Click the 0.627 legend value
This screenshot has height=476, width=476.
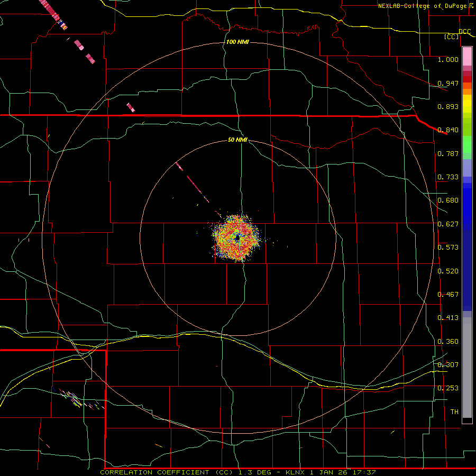click(448, 224)
